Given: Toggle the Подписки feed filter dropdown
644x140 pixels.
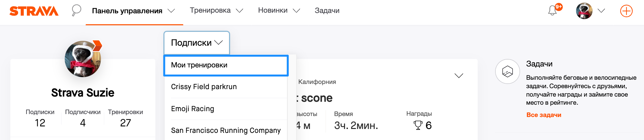Looking at the screenshot, I should pyautogui.click(x=197, y=43).
